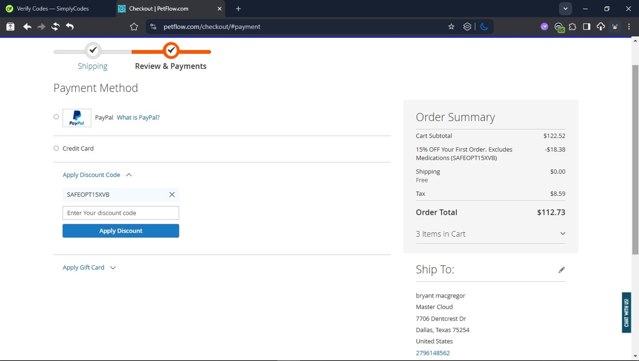Toggle the dark mode moon icon

point(484,26)
